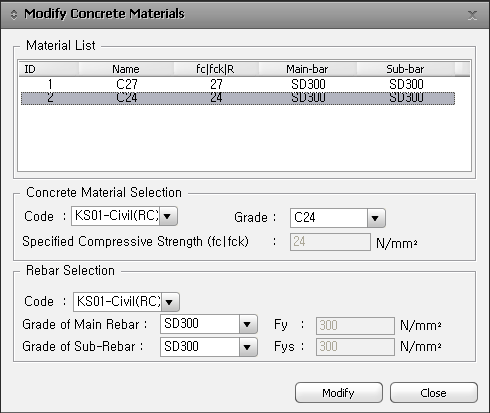Click the Fys value field
Viewport: 490px width, 413px height.
[355, 347]
